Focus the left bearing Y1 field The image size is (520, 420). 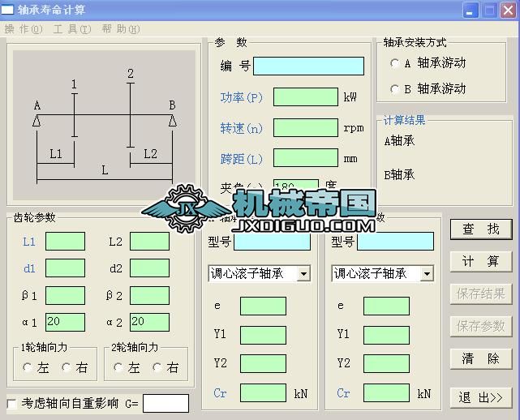tap(264, 335)
